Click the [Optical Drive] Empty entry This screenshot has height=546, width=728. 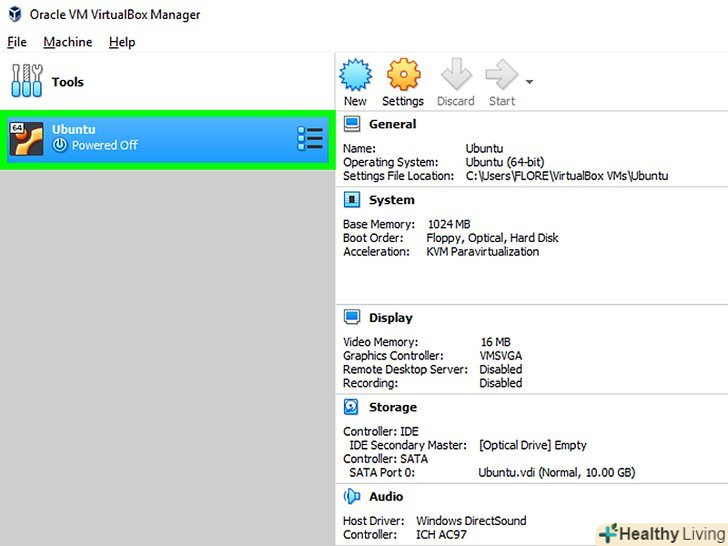tap(533, 445)
